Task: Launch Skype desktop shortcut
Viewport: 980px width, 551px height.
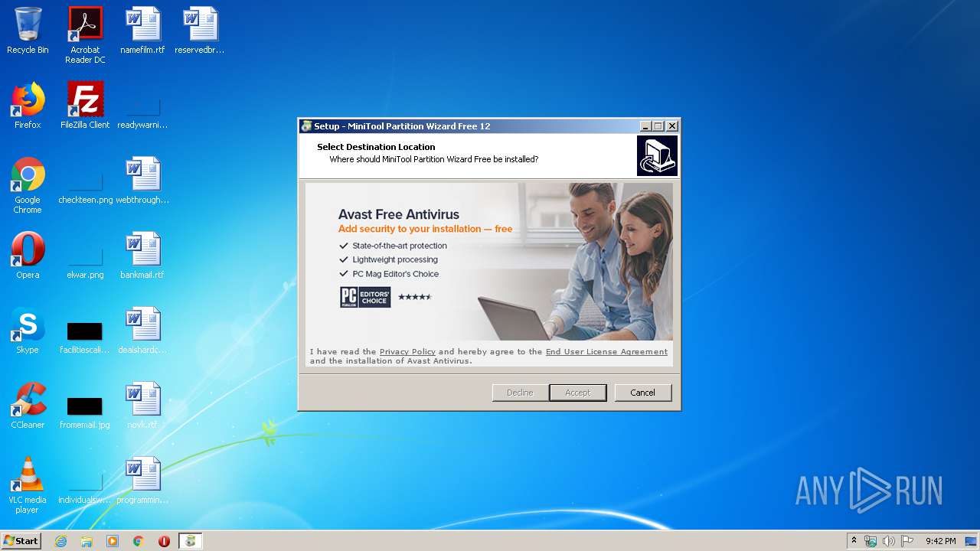Action: [28, 331]
